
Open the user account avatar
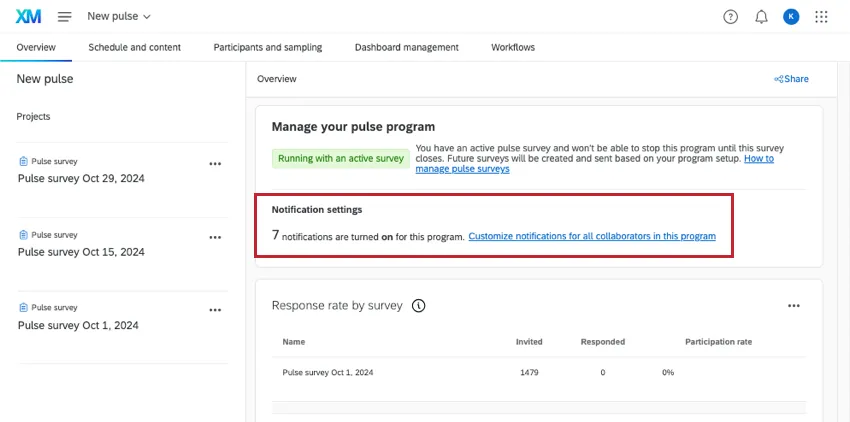[x=791, y=17]
